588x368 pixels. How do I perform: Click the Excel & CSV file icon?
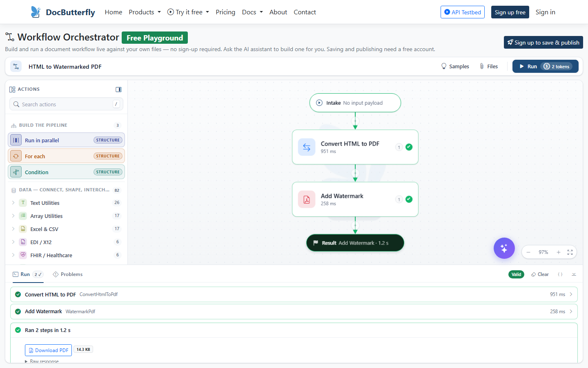tap(23, 229)
